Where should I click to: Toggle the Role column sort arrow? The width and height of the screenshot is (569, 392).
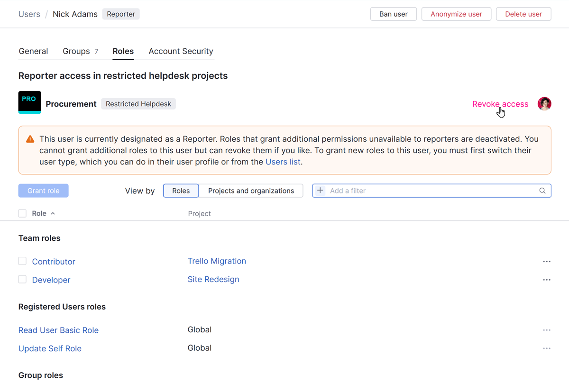[x=53, y=213]
